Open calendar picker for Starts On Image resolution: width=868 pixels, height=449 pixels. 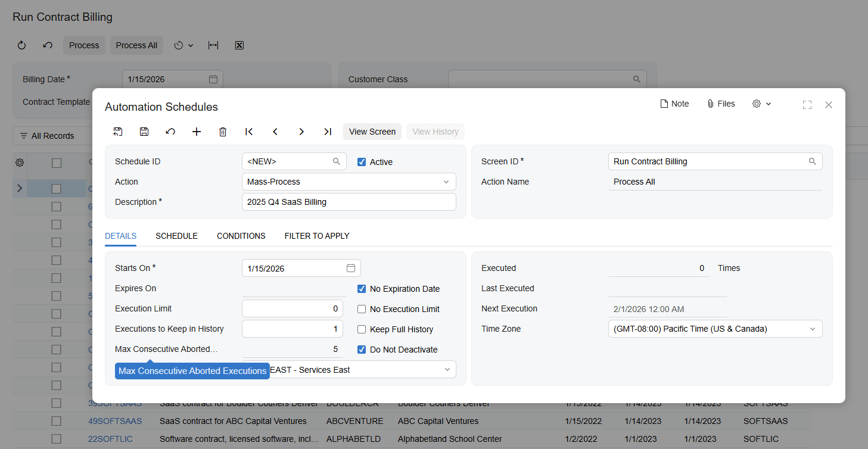point(351,268)
